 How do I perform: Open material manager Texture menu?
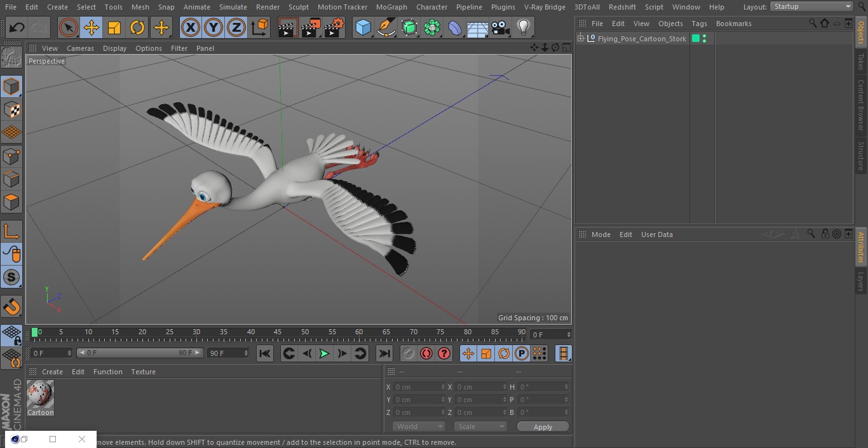[143, 372]
